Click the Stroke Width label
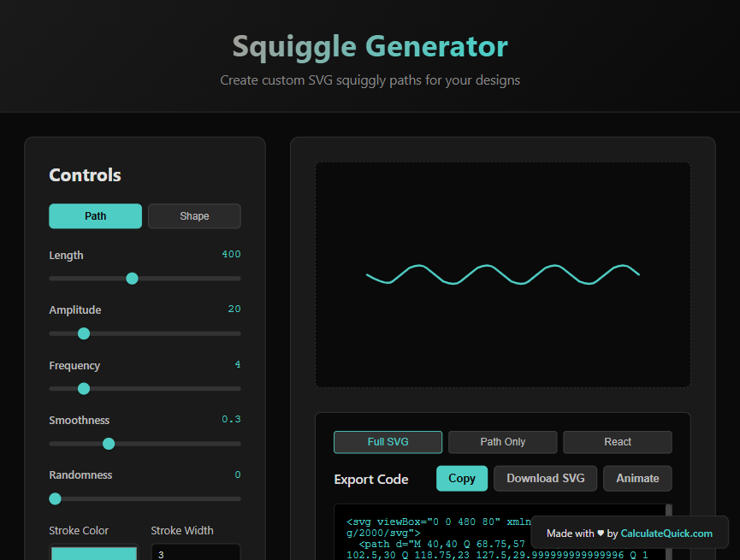Screen dimensions: 740x560 point(182,531)
